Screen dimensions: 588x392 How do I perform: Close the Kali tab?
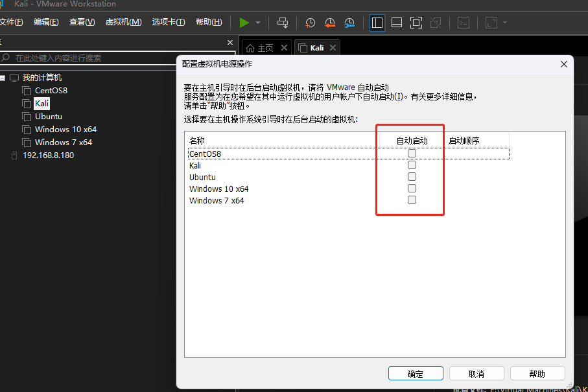333,47
